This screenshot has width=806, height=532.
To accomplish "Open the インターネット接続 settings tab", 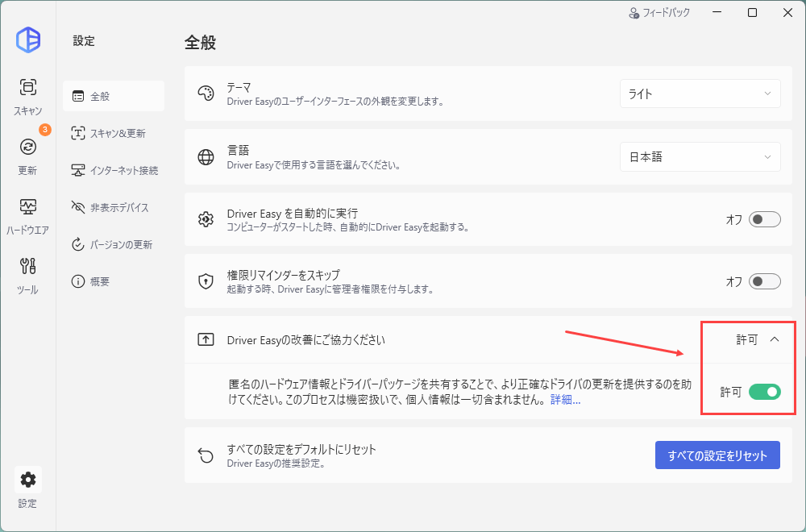I will [x=114, y=170].
